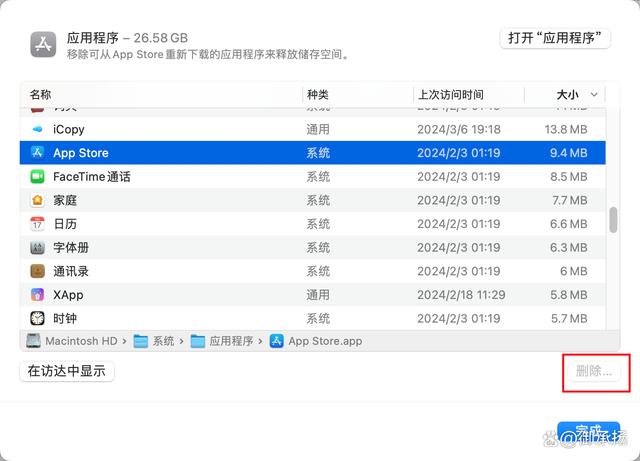Screen dimensions: 640x461
Task: Click the 系统 folder icon in path bar
Action: (x=141, y=341)
